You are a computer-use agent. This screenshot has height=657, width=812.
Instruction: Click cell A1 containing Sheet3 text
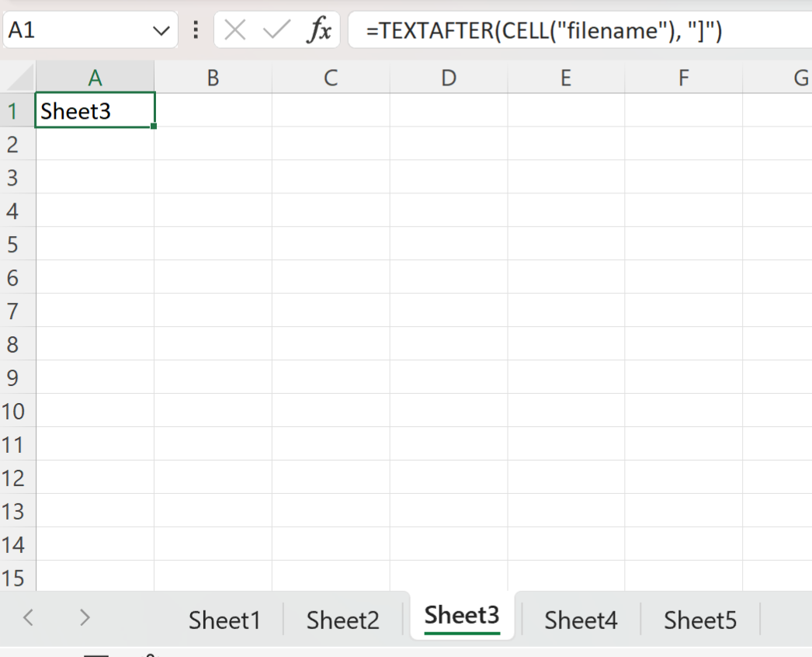click(95, 110)
